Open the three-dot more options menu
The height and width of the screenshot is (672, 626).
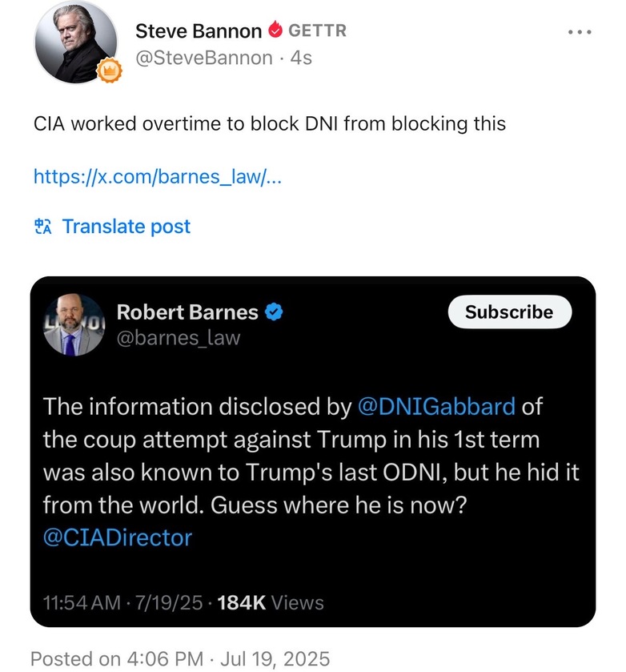(579, 33)
